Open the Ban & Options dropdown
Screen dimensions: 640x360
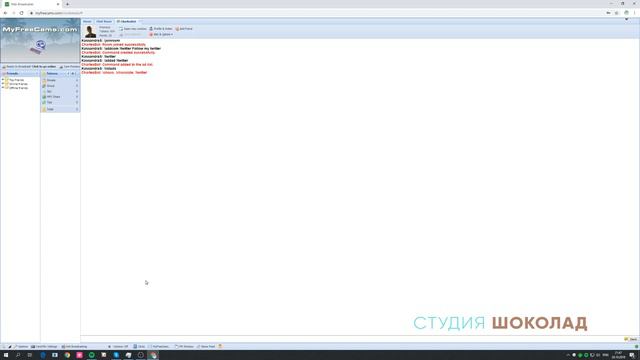pos(161,34)
